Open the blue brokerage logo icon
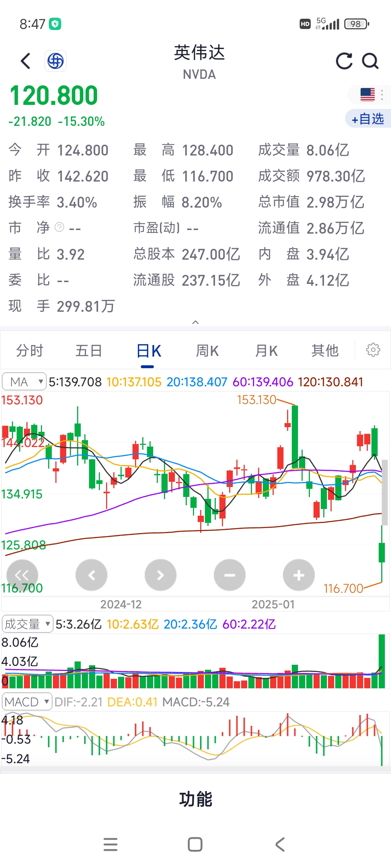 (55, 61)
